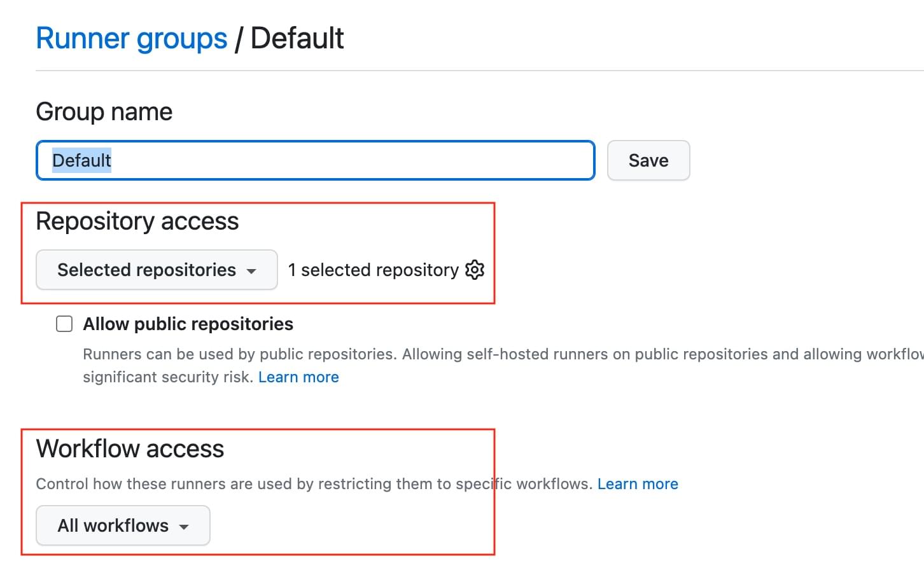Enable the Allow public repositories checkbox
Screen dimensions: 924x575
click(x=64, y=324)
